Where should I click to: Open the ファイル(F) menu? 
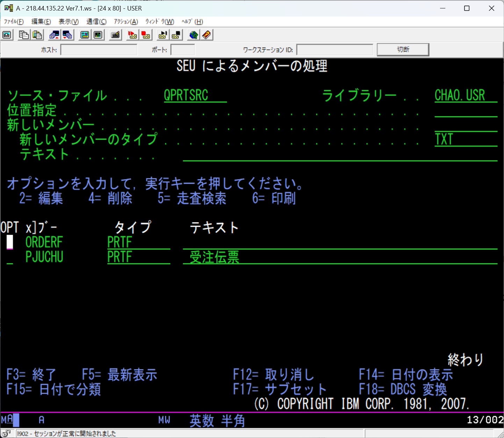tap(14, 22)
